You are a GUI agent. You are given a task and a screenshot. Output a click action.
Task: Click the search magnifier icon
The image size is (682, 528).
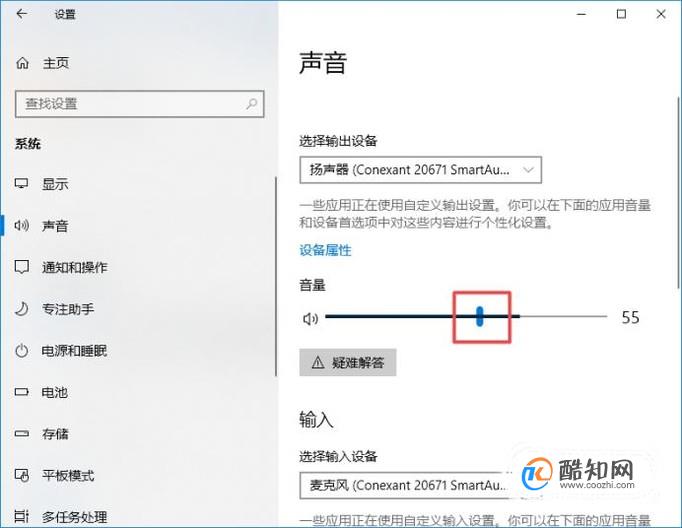click(251, 104)
